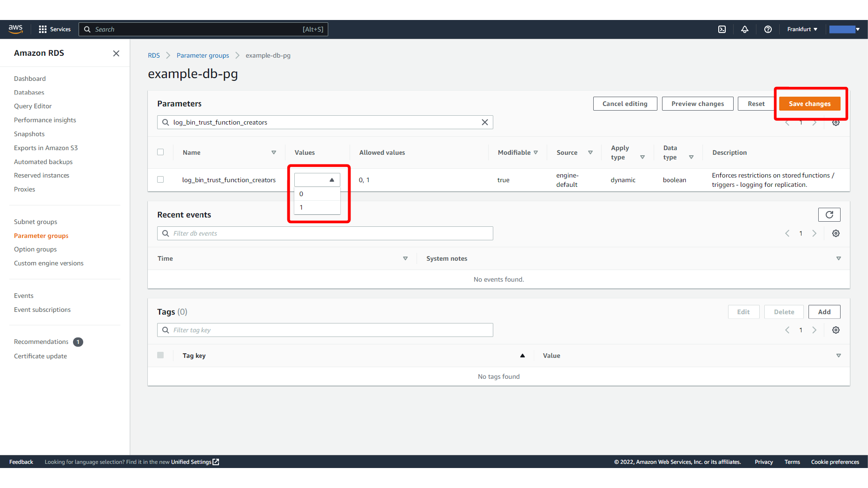This screenshot has width=868, height=488.
Task: Click the AWS logo home icon
Action: point(15,29)
